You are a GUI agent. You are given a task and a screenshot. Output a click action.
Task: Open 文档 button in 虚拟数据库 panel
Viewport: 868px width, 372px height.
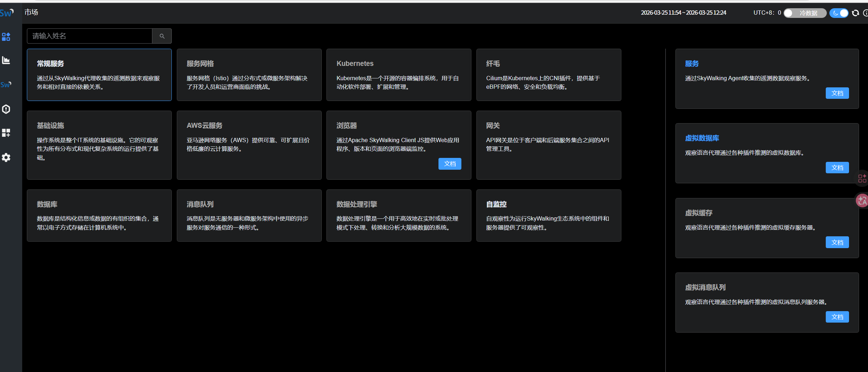click(x=837, y=168)
